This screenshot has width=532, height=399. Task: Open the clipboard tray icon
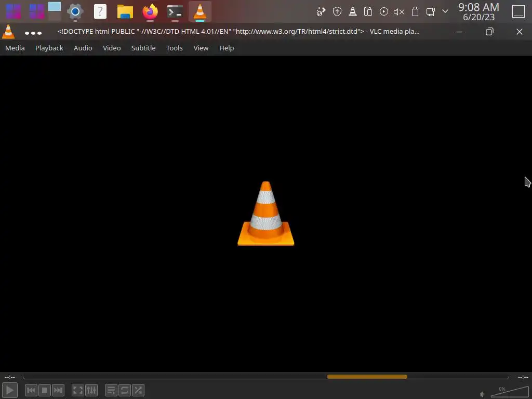(368, 12)
